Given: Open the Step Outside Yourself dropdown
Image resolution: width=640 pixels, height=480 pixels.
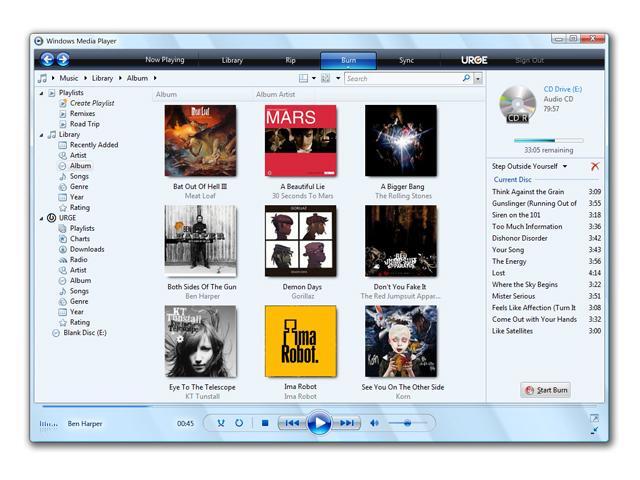Looking at the screenshot, I should [x=565, y=166].
